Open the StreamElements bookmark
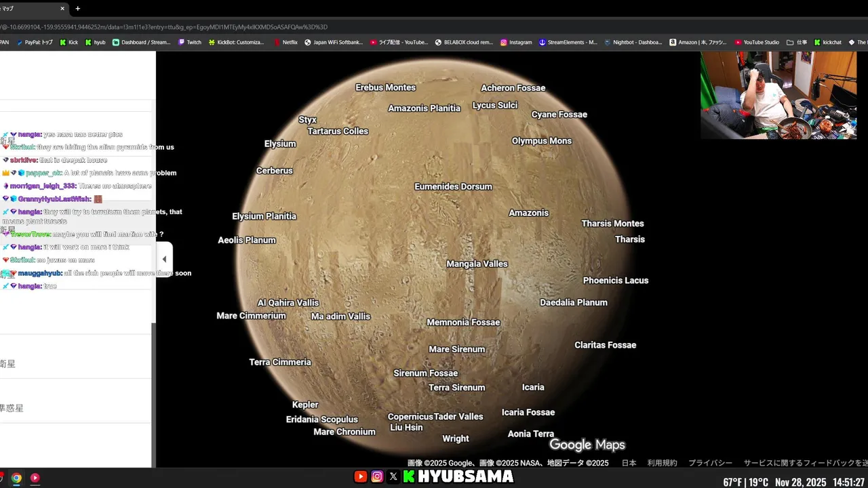Viewport: 868px width, 488px height. (568, 42)
